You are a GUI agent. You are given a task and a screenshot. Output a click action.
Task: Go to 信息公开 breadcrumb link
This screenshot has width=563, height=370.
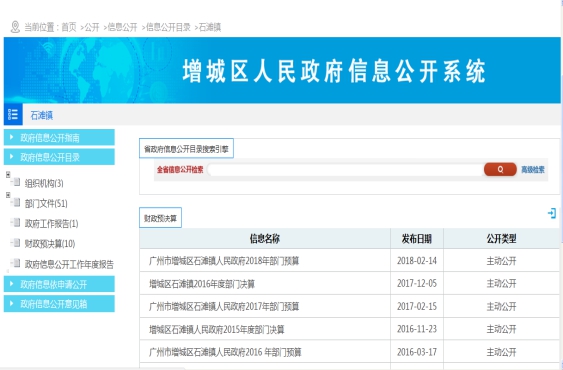click(x=122, y=27)
